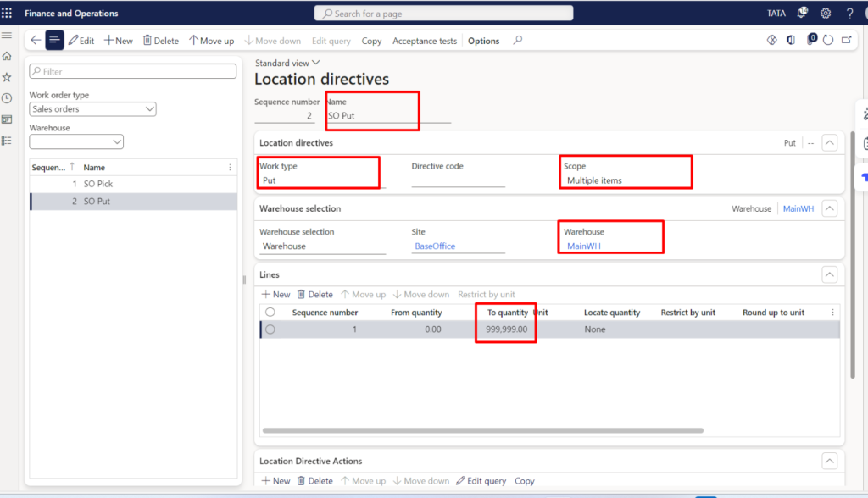Click Edit query under Location Directive Actions
The image size is (868, 498).
click(481, 481)
